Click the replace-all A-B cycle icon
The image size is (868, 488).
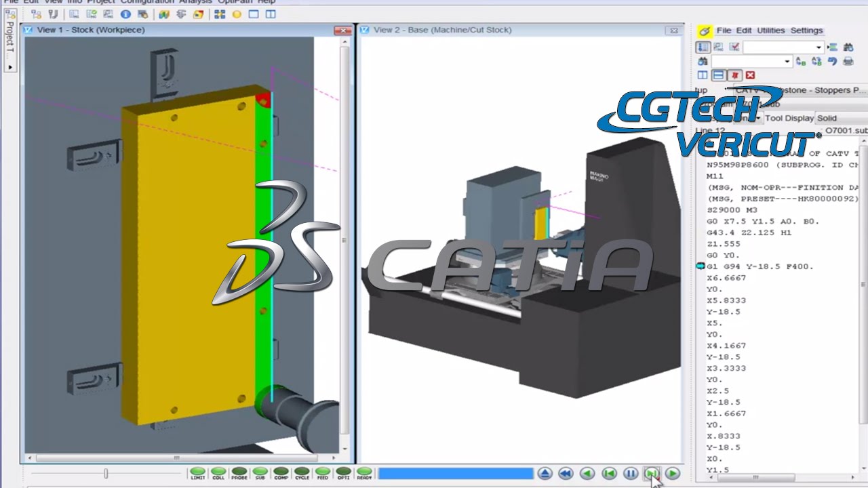pyautogui.click(x=816, y=61)
